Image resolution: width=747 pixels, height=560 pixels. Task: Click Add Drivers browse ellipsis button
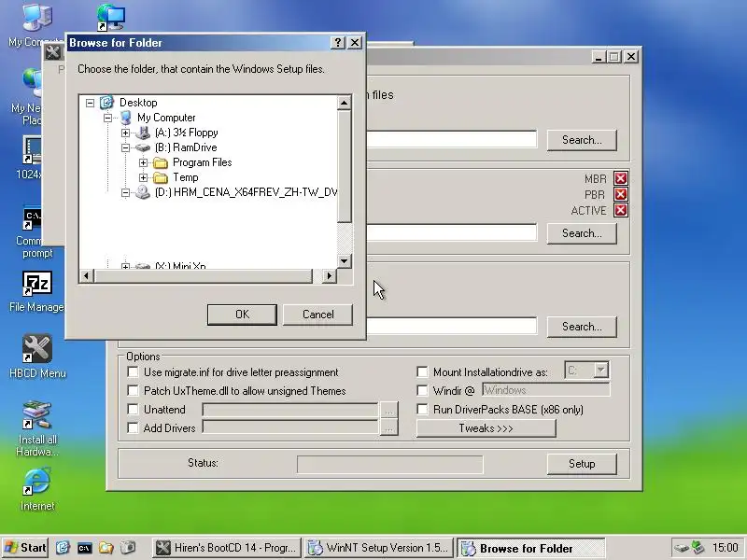point(388,428)
